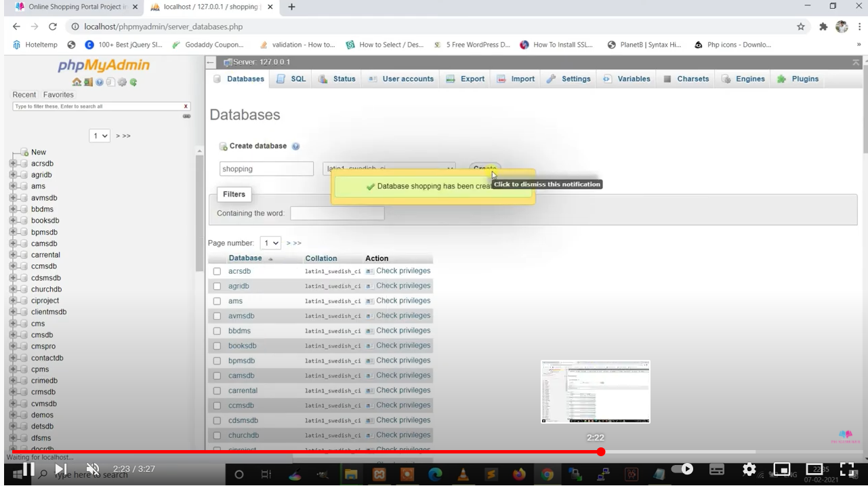This screenshot has width=868, height=486.
Task: Dismiss the database created notification
Action: pyautogui.click(x=434, y=186)
